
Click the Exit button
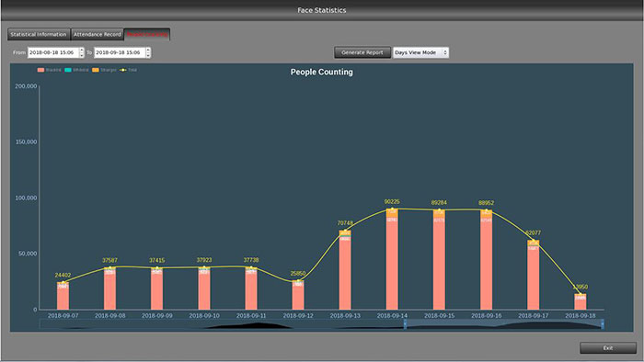[x=608, y=347]
